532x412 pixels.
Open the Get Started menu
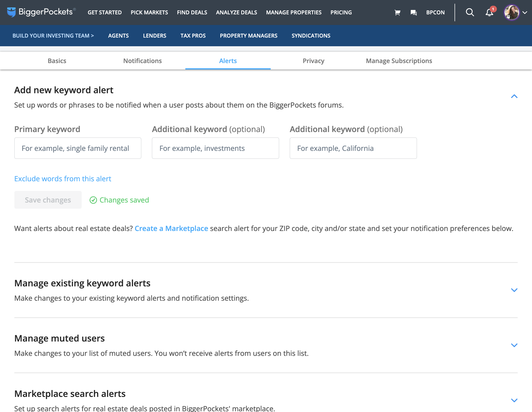(105, 12)
